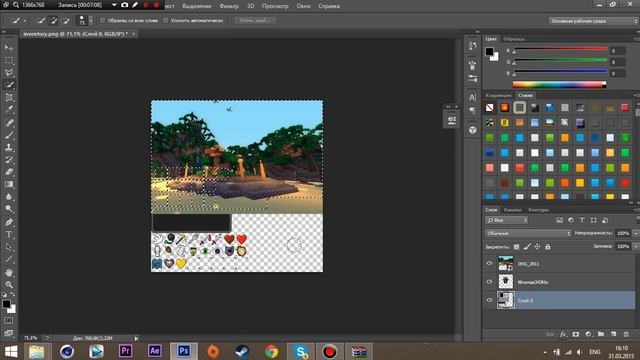Viewport: 640px width, 360px height.
Task: Select the Zoom tool in toolbox
Action: (9, 284)
